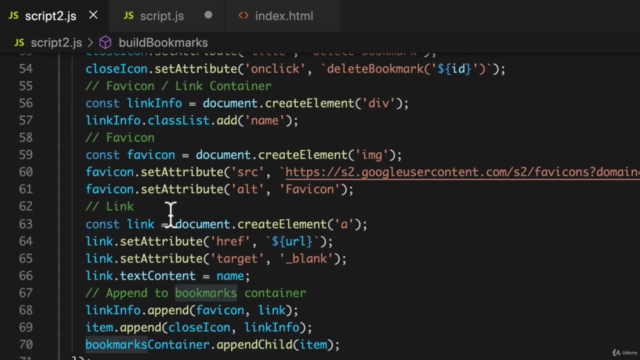Image resolution: width=640 pixels, height=360 pixels.
Task: Click '${url}' template on line 64
Action: (x=292, y=241)
